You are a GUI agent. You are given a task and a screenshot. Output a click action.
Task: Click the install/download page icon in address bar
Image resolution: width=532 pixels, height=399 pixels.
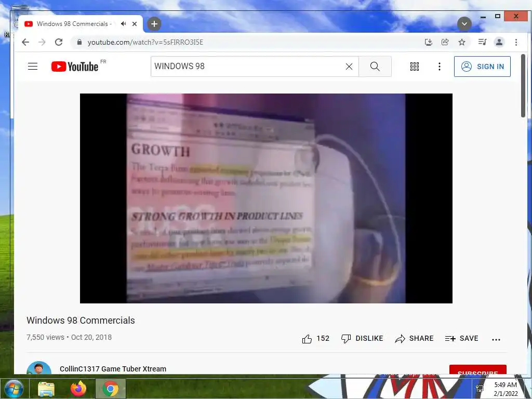(429, 42)
